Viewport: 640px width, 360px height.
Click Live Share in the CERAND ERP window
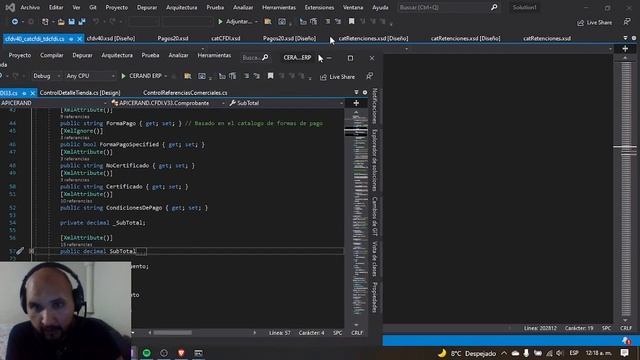338,77
